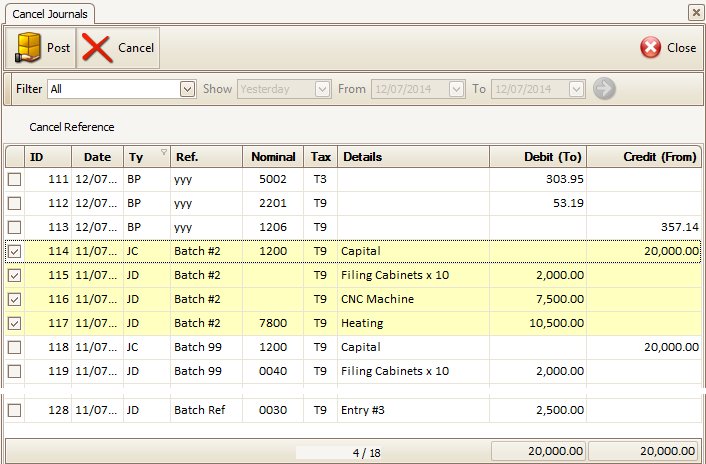This screenshot has width=706, height=464.
Task: Open the Show Yesterday dropdown
Action: pyautogui.click(x=322, y=89)
